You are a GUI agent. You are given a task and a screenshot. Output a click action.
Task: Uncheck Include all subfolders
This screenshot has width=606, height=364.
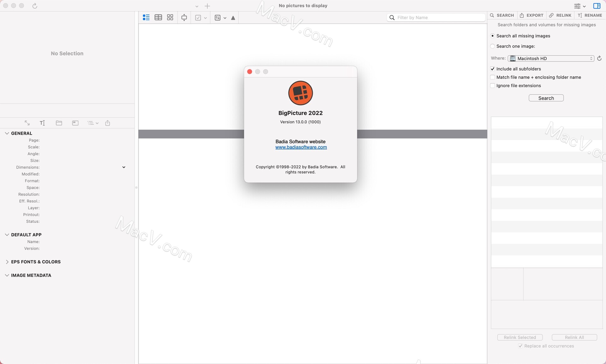[492, 69]
